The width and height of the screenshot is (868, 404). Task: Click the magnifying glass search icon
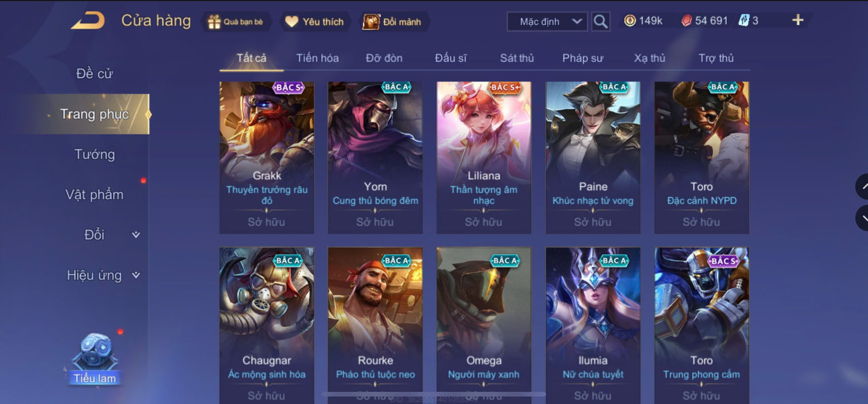[x=600, y=21]
